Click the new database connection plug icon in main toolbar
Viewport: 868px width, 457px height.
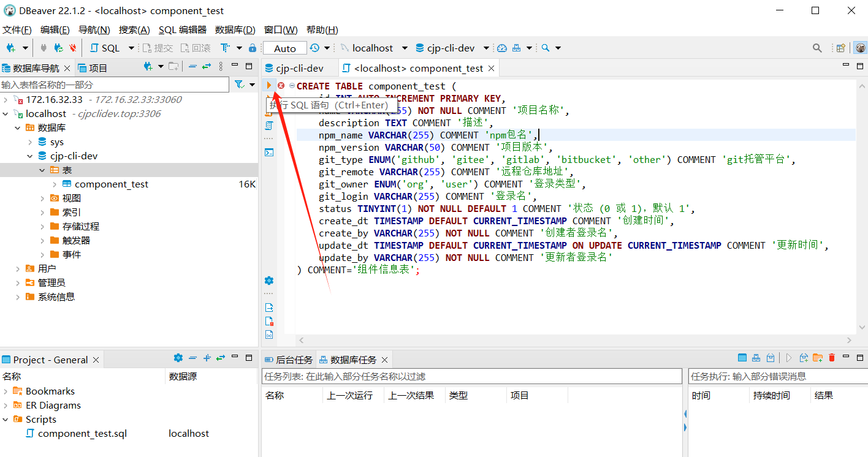[11, 48]
